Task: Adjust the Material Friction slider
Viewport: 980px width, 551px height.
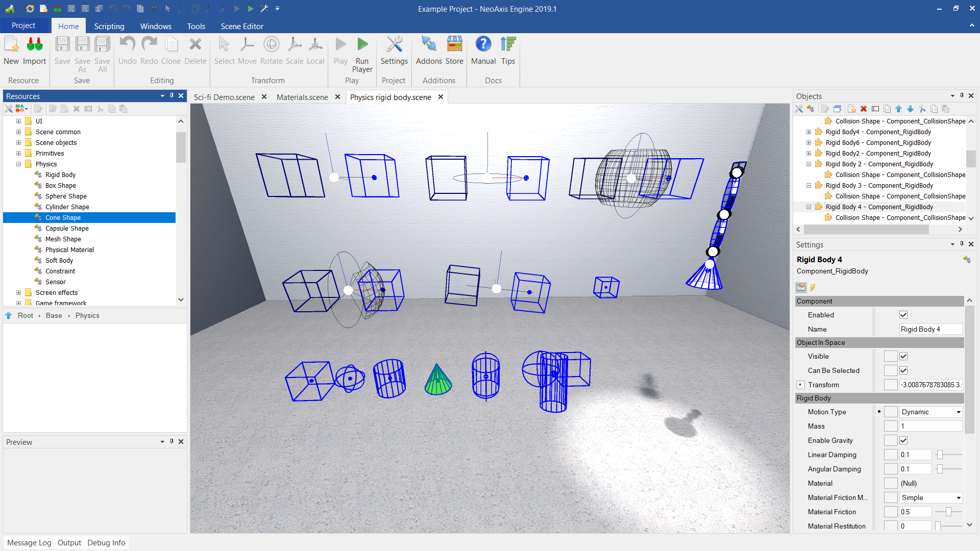Action: coord(948,512)
